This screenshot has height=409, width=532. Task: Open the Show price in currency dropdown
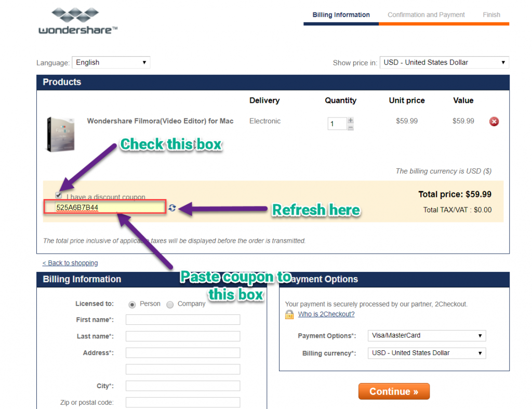[x=444, y=62]
